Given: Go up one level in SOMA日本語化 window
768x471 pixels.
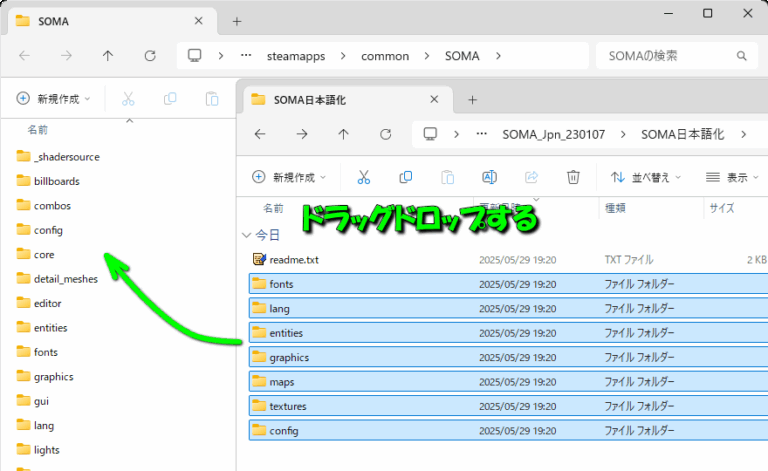Looking at the screenshot, I should coord(344,134).
